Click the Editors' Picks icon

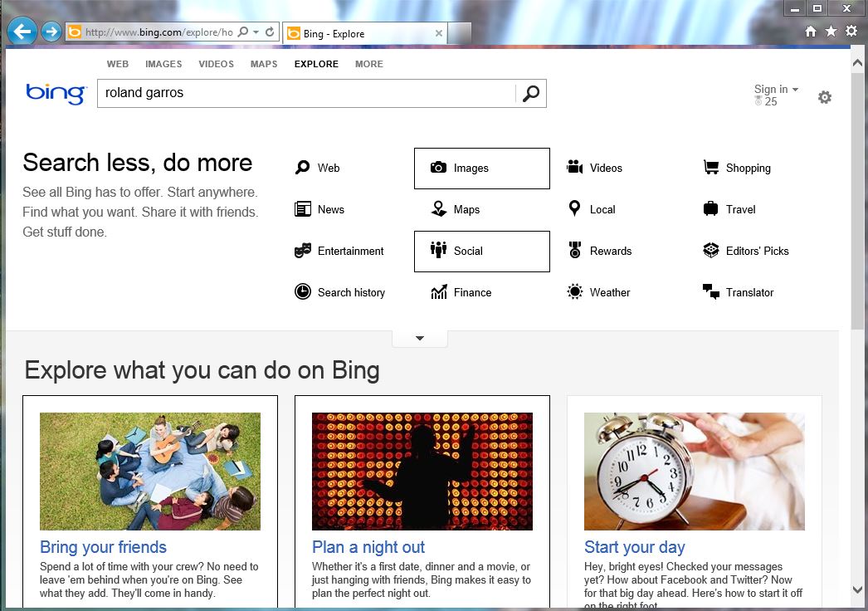(711, 251)
